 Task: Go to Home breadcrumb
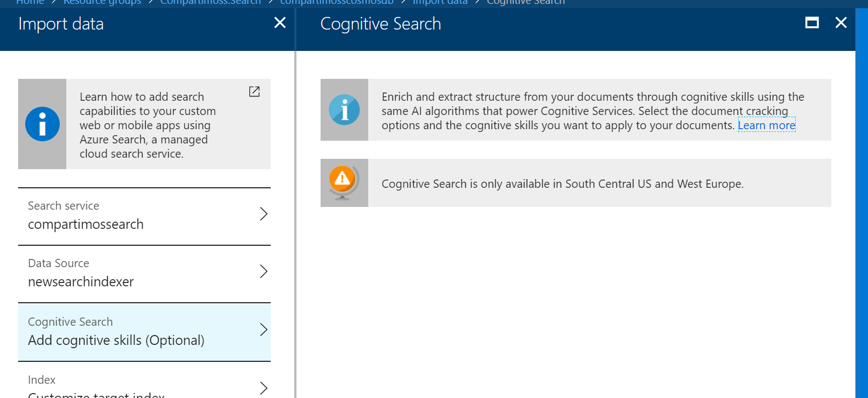click(30, 2)
